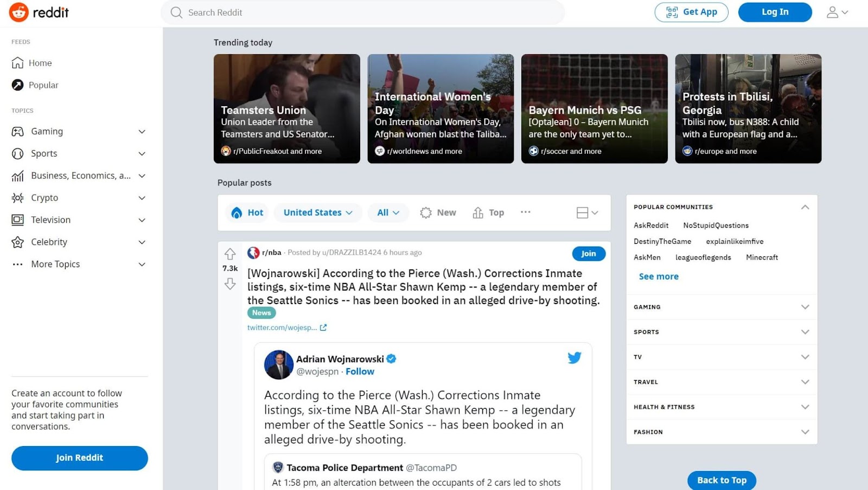The image size is (868, 490).
Task: Expand the TV communities category
Action: (x=722, y=357)
